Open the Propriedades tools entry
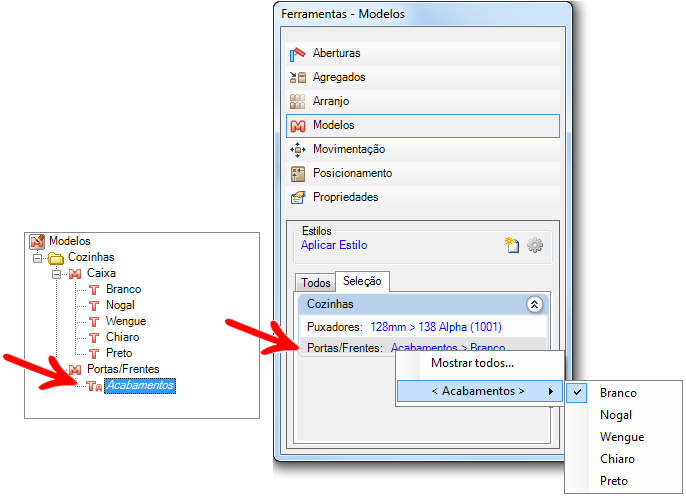This screenshot has width=686, height=496. point(423,198)
